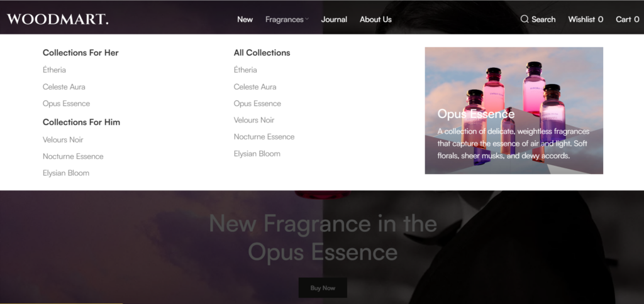Screen dimensions: 644x304
Task: Open Velours Noir in All Collections
Action: [x=254, y=120]
